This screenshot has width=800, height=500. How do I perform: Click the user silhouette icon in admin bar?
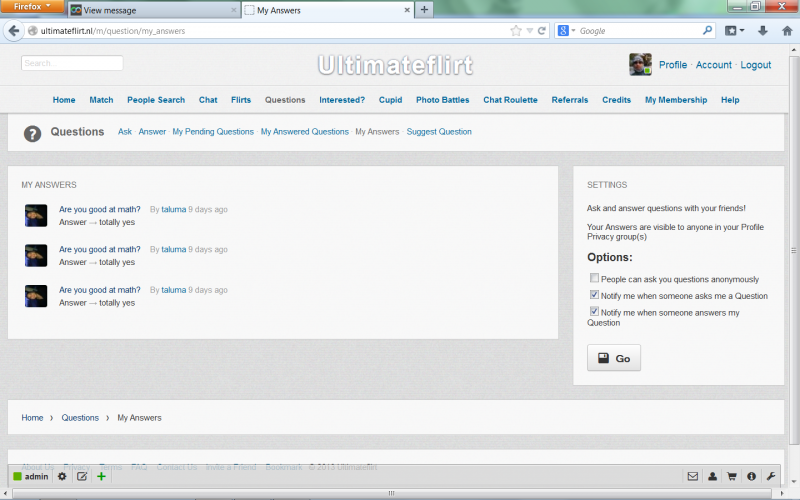pos(712,477)
